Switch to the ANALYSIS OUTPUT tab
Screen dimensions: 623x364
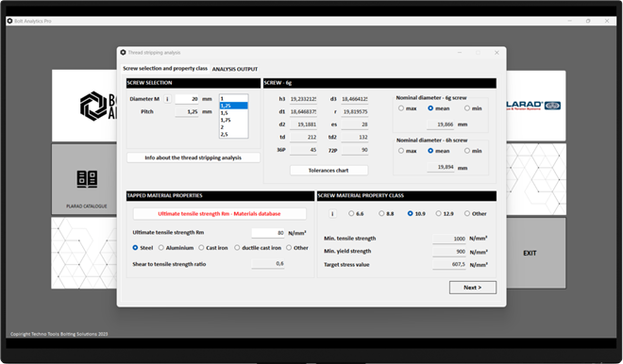[x=235, y=69]
